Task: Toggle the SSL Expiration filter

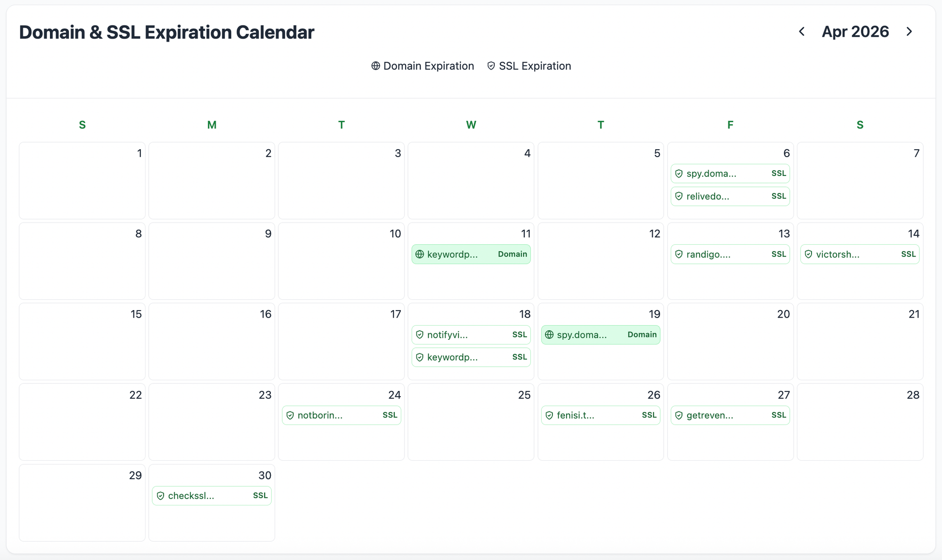Action: (x=529, y=66)
